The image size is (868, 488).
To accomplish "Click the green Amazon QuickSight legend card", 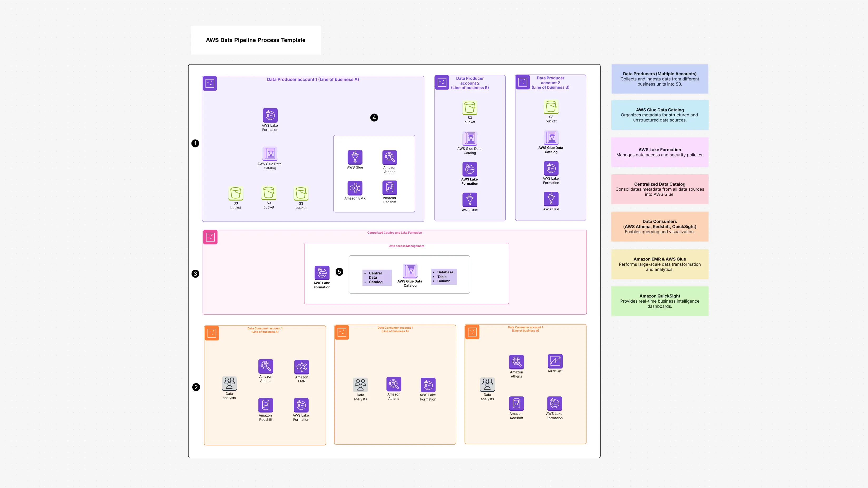I will point(659,301).
